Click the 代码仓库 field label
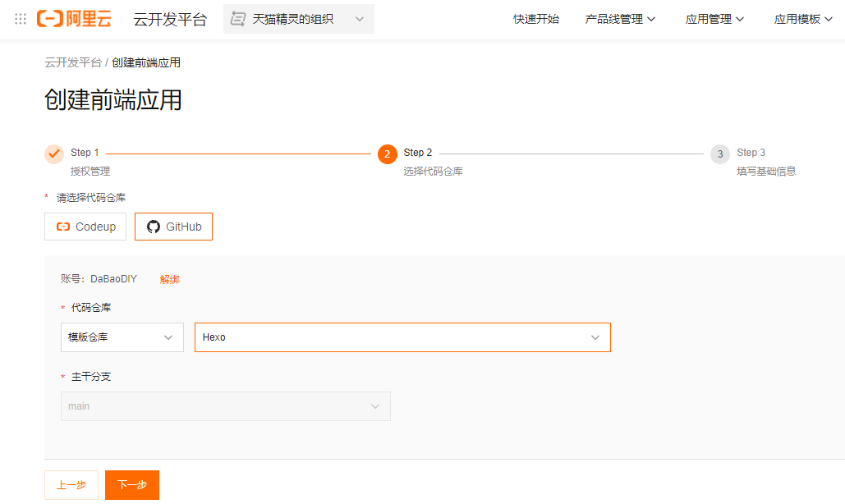 (91, 308)
